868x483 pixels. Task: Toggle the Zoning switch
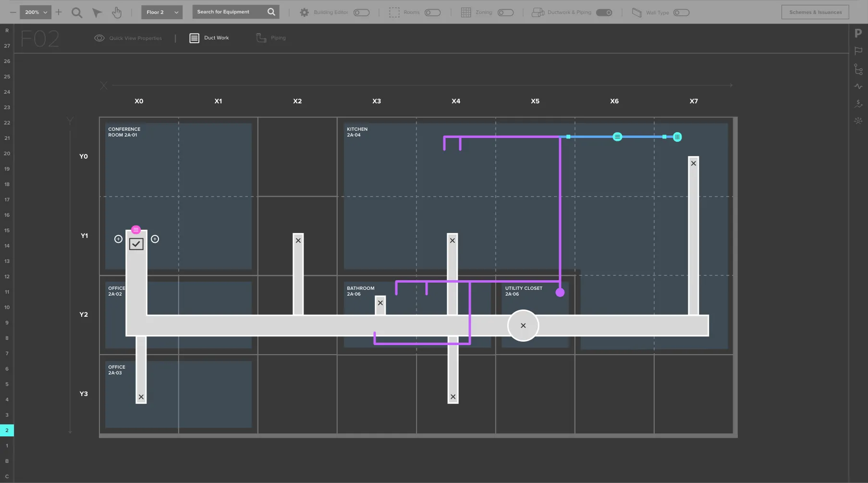[x=506, y=12]
